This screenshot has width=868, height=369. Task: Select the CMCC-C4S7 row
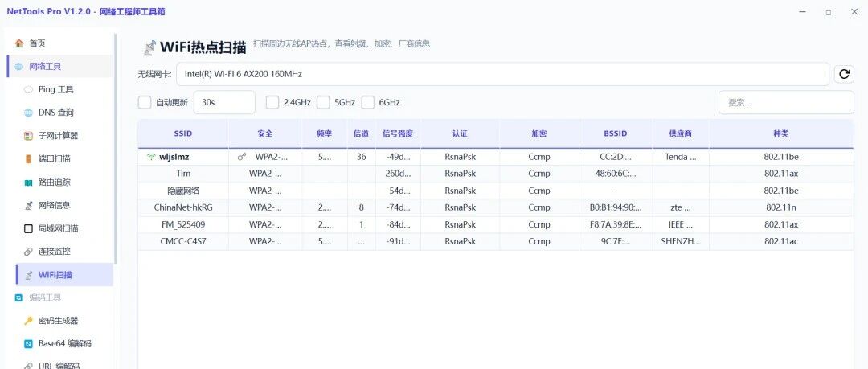(x=495, y=241)
